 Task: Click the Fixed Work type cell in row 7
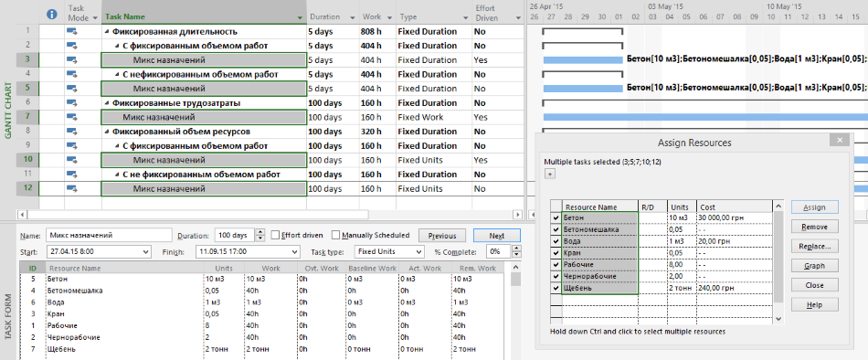tap(433, 118)
